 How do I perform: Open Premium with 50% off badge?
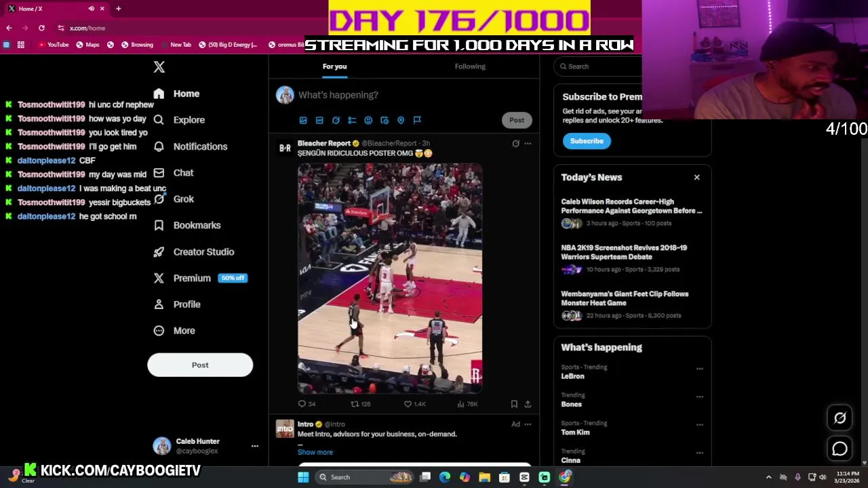pos(200,278)
